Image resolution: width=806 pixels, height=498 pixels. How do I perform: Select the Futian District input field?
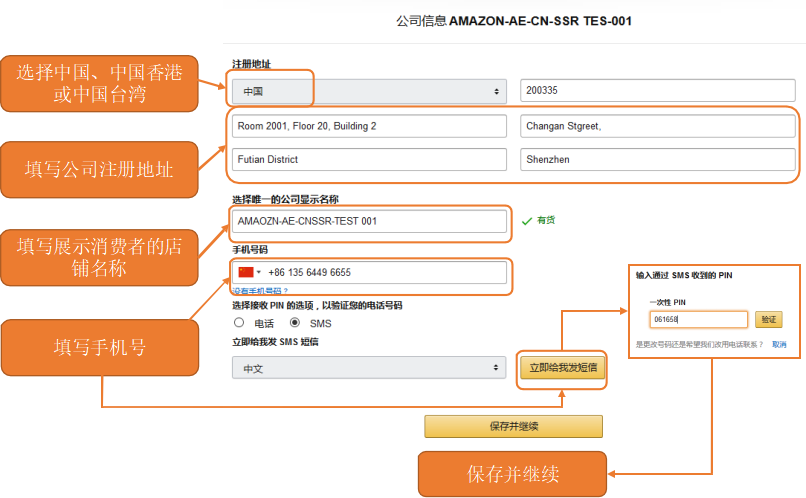pyautogui.click(x=369, y=159)
